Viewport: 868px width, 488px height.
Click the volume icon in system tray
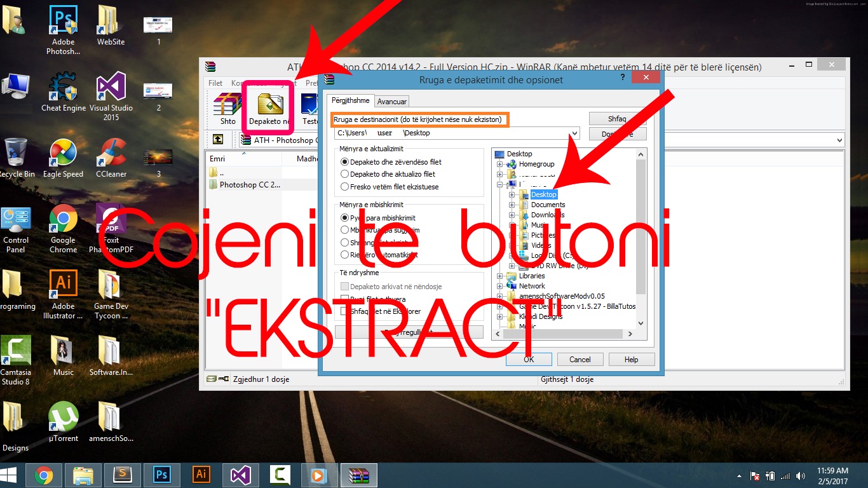click(801, 476)
